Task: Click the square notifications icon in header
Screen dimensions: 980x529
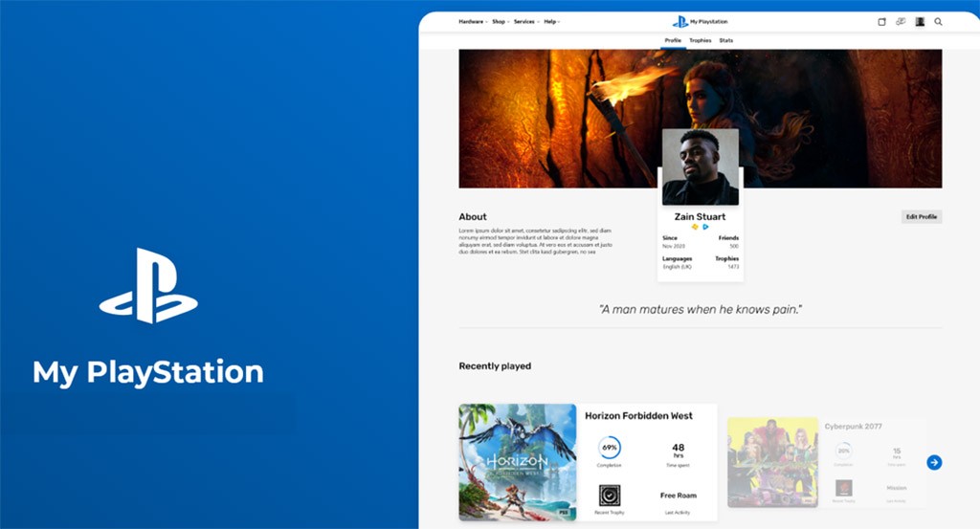Action: pyautogui.click(x=881, y=21)
